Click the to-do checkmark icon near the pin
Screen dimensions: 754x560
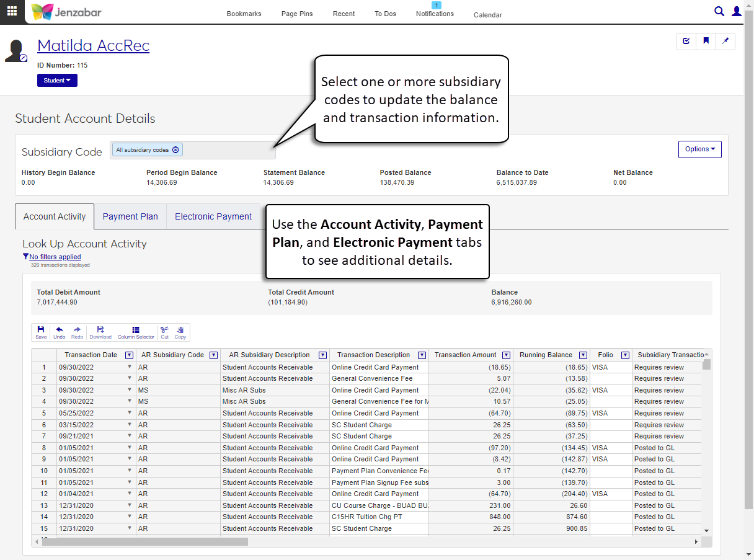pos(686,42)
